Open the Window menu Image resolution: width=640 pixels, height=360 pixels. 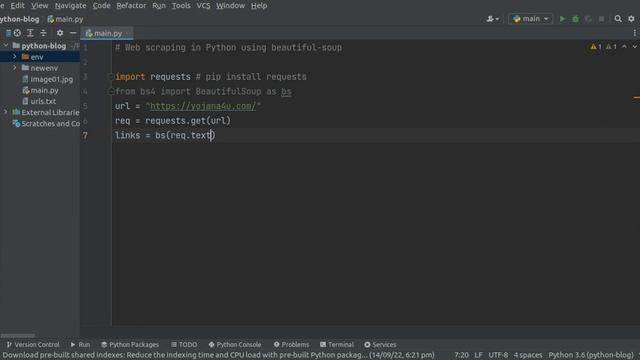pyautogui.click(x=231, y=6)
